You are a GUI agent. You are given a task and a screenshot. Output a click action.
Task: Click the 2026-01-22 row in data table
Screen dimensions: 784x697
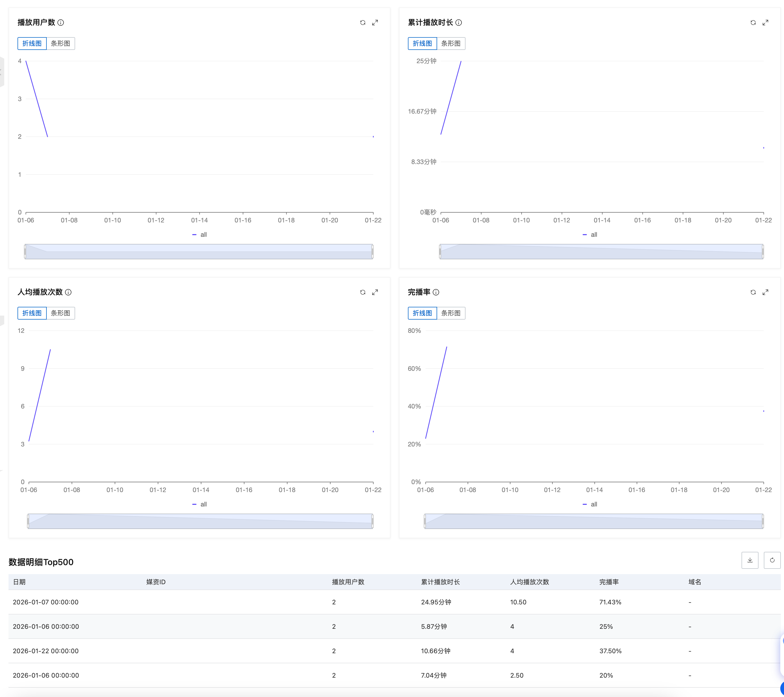point(46,651)
